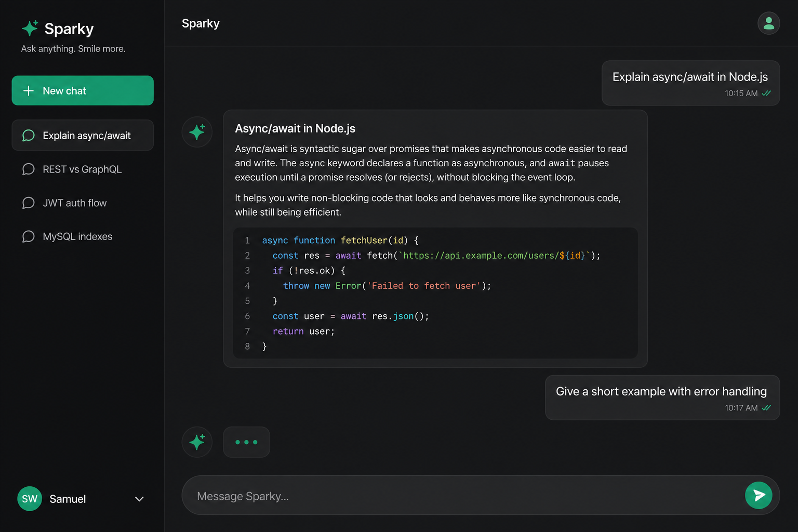Image resolution: width=798 pixels, height=532 pixels.
Task: Open the Explain async/await conversation
Action: (83, 135)
